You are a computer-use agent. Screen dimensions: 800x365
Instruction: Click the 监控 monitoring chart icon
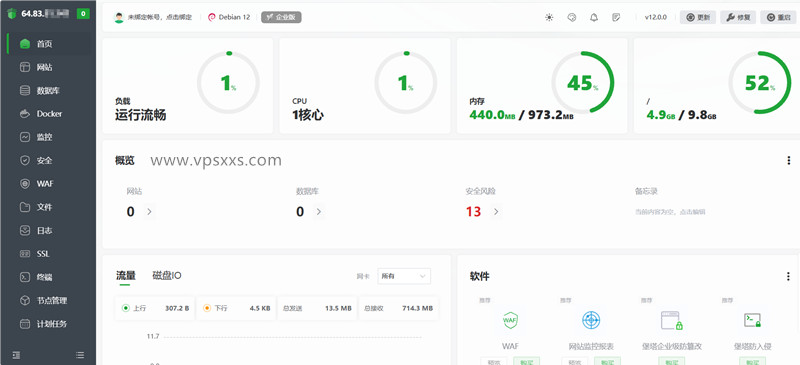(25, 137)
